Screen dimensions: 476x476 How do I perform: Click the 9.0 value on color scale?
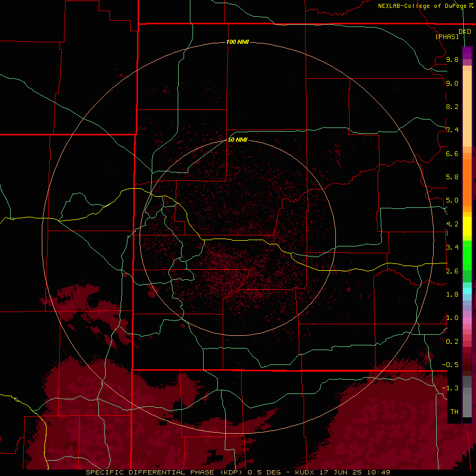coord(452,83)
